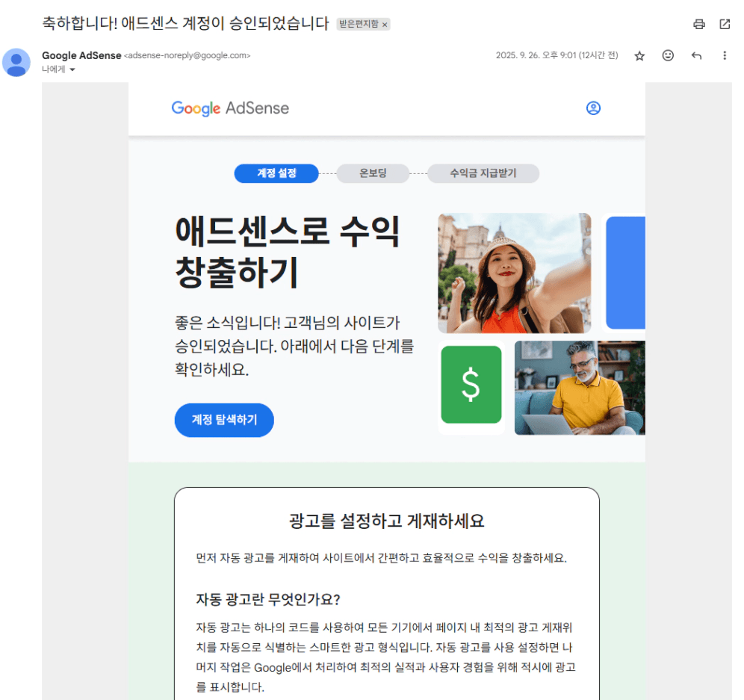Click the sender avatar icon

pos(16,62)
